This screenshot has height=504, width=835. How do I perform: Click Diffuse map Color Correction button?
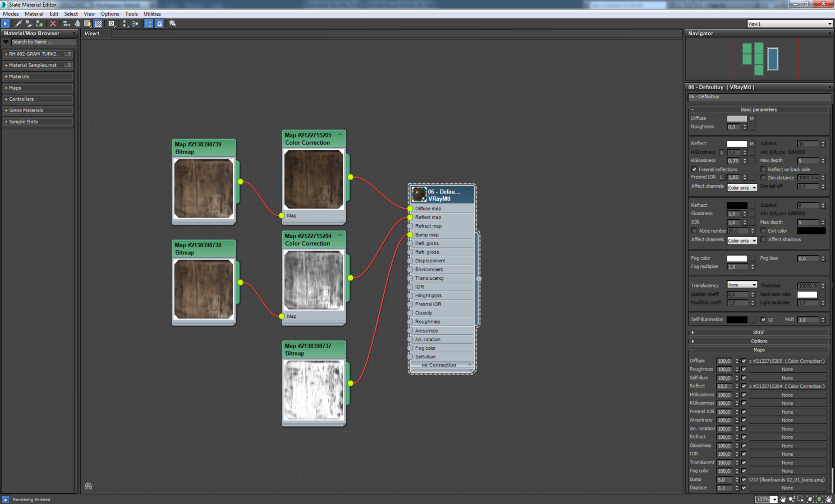point(787,361)
